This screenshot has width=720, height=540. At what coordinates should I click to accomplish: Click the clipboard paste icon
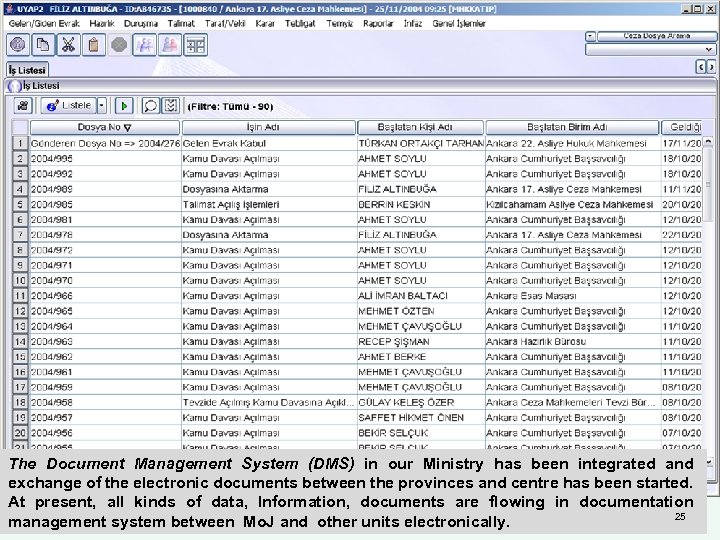[94, 45]
